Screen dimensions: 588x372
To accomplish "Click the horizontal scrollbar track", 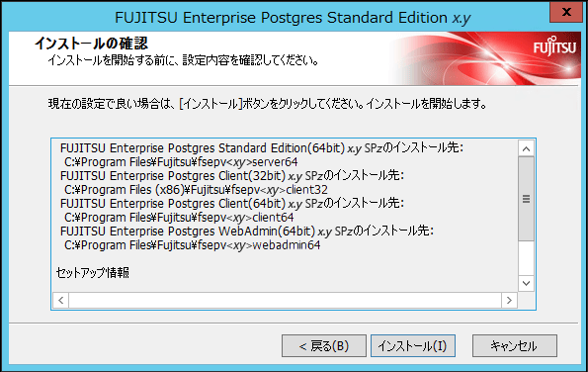I will pyautogui.click(x=285, y=301).
